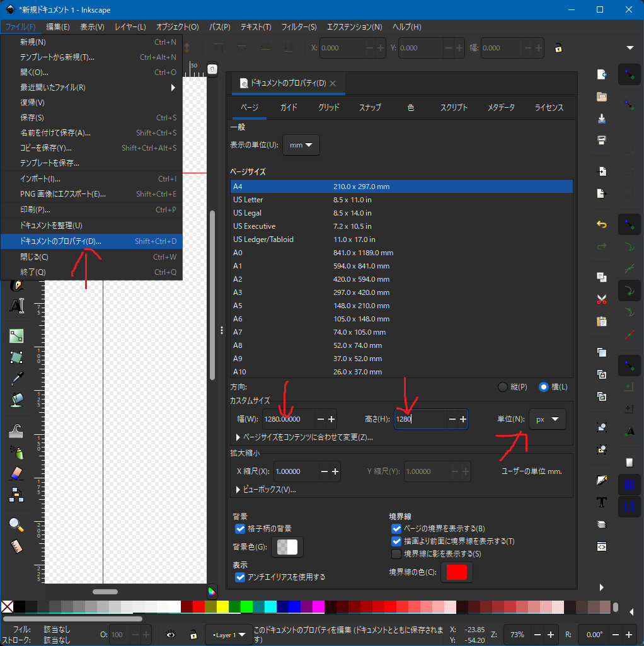Select the Dropper color picker tool
Image resolution: width=644 pixels, height=646 pixels.
coord(16,379)
